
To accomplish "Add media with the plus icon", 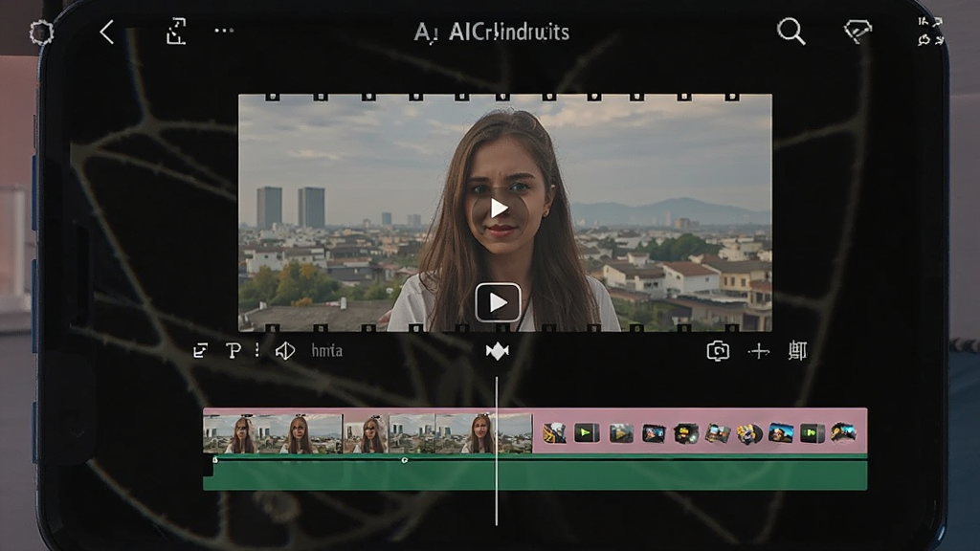I will point(759,352).
